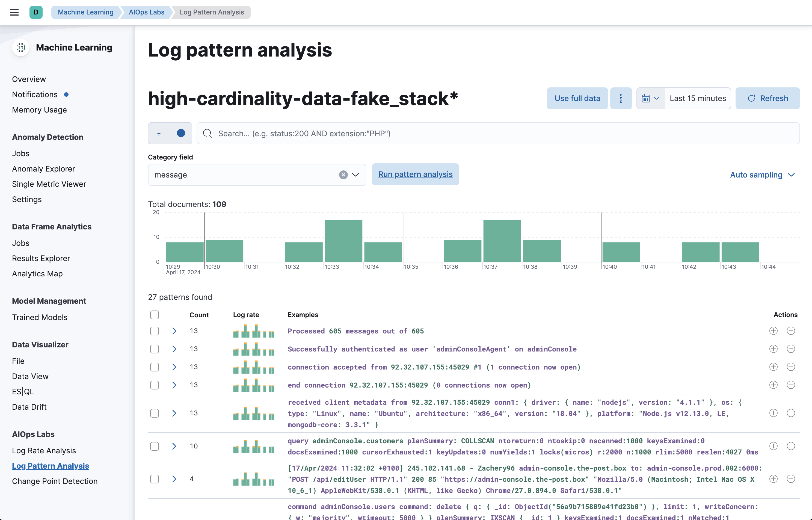This screenshot has width=812, height=520.
Task: Open the hamburger navigation menu
Action: pos(14,12)
